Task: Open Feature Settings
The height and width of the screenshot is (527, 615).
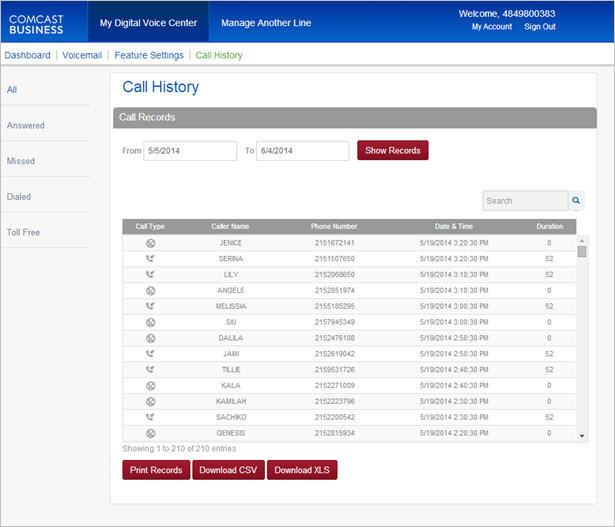Action: 149,55
